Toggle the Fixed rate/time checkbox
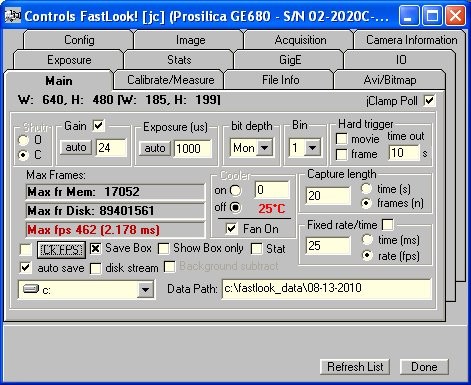471x385 pixels. point(388,224)
